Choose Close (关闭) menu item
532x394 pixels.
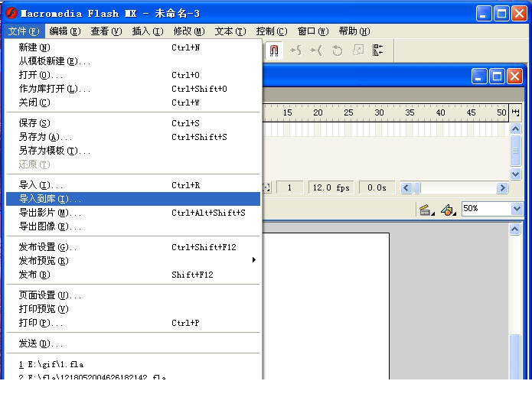[133, 103]
